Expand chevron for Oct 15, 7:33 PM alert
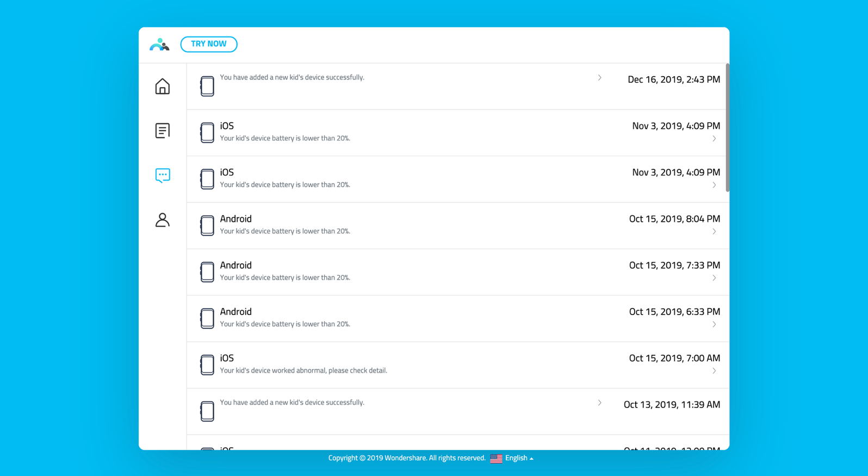 tap(714, 278)
